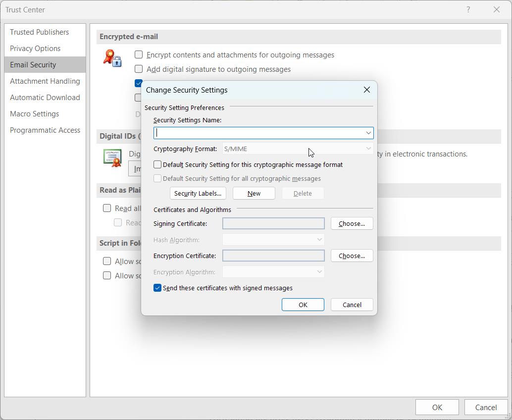Choose a Signing Certificate

coord(352,223)
